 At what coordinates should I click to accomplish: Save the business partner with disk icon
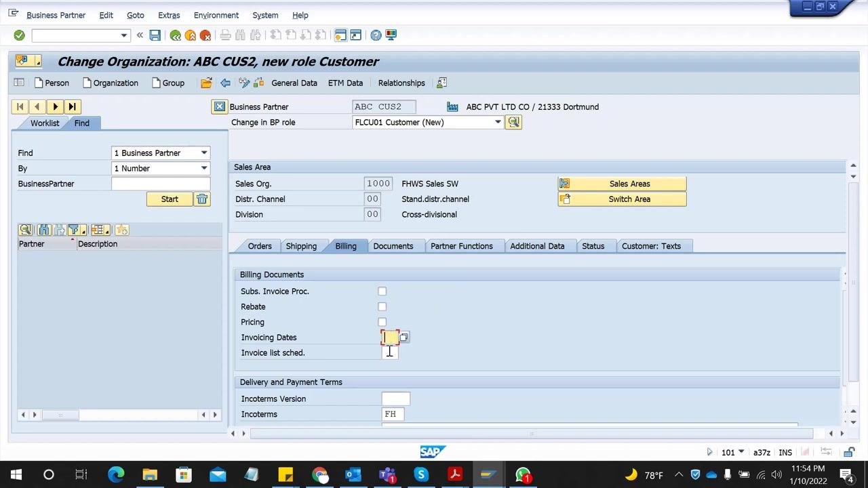tap(155, 35)
